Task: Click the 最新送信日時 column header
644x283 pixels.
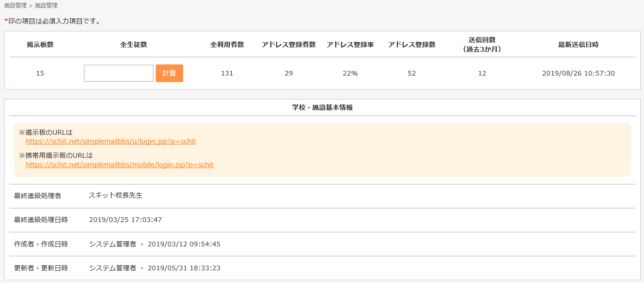Action: 578,45
